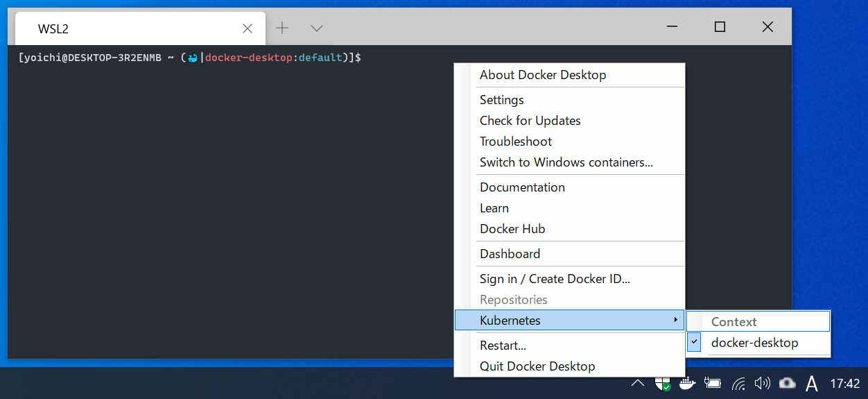Click the Docker whale tray icon
The image size is (868, 399).
686,383
